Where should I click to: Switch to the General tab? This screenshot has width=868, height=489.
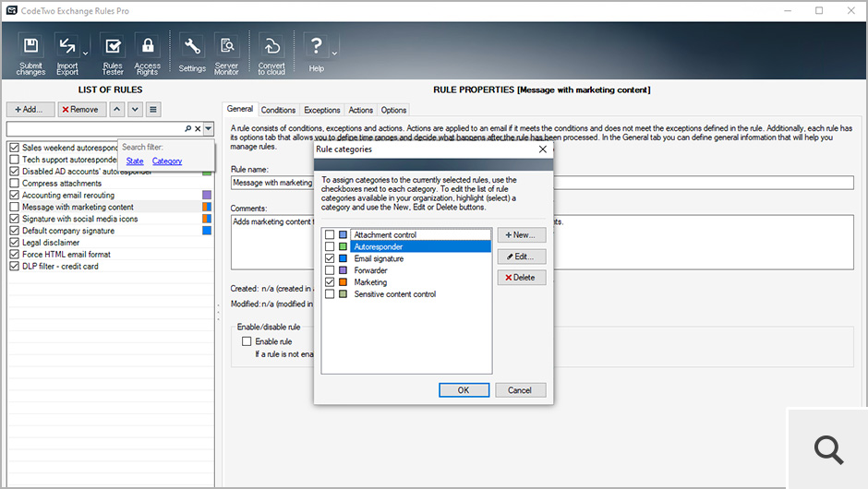(x=240, y=109)
